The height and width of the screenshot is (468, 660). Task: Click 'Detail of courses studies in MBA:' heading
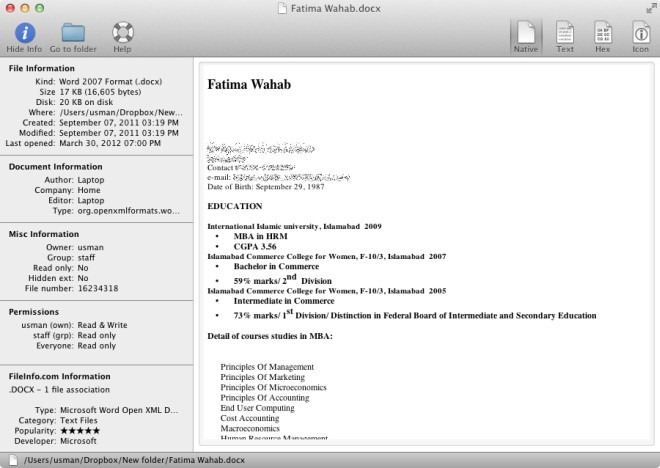[x=270, y=336]
